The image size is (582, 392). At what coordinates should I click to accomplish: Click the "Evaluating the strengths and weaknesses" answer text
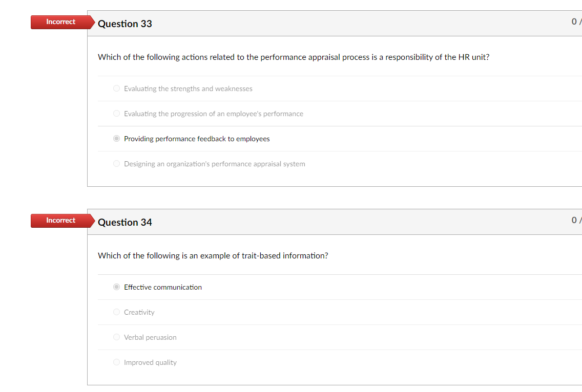tap(188, 88)
